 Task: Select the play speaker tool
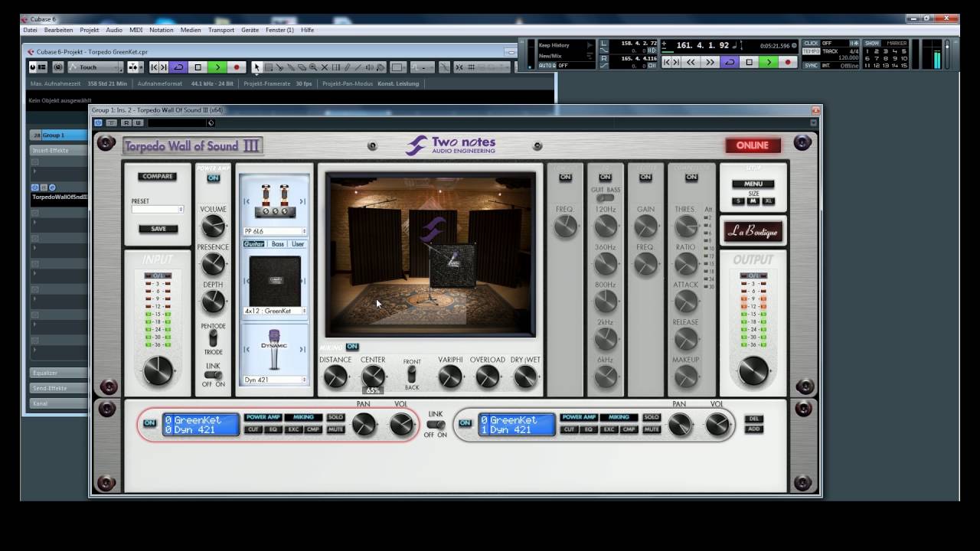(x=370, y=67)
